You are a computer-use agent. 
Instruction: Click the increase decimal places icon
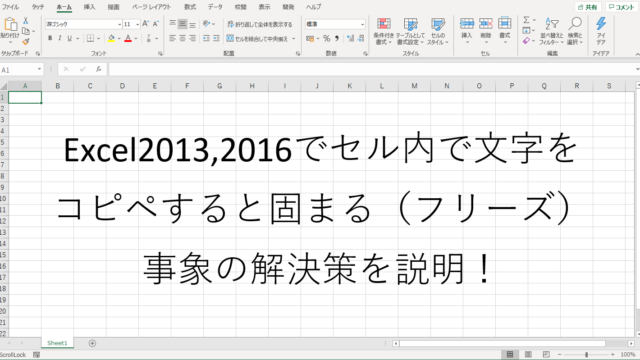pyautogui.click(x=350, y=38)
